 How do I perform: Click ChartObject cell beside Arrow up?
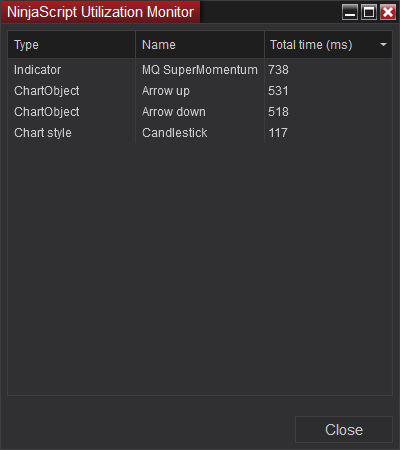47,91
